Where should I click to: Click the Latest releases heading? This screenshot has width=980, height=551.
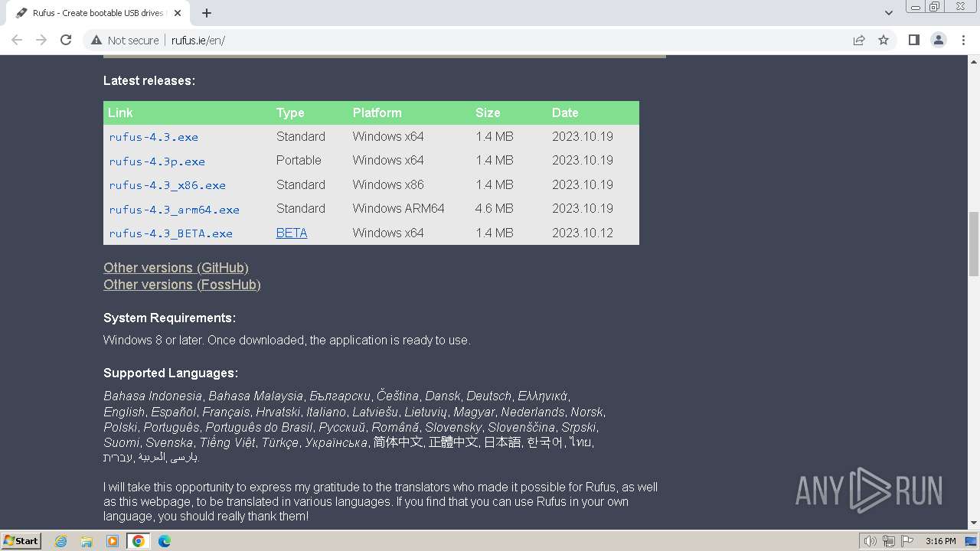pos(149,80)
